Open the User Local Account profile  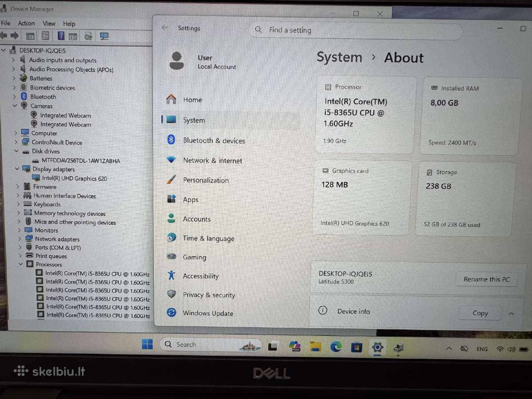click(203, 62)
